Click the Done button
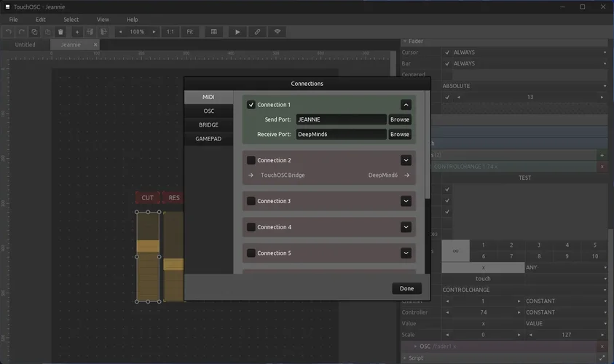The image size is (614, 364). point(406,288)
